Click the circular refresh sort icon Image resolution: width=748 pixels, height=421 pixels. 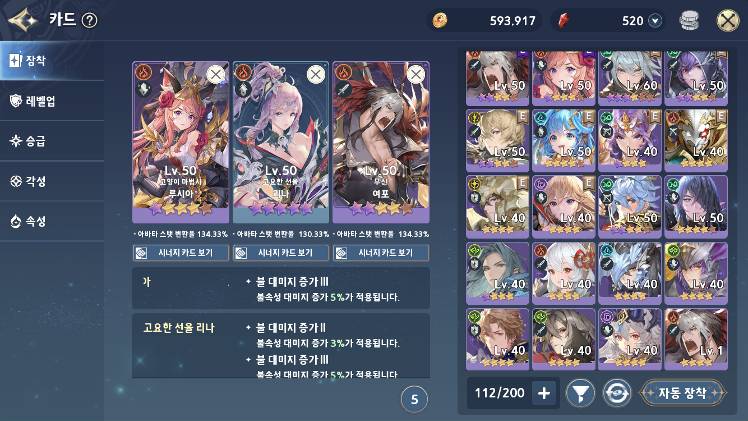click(616, 393)
